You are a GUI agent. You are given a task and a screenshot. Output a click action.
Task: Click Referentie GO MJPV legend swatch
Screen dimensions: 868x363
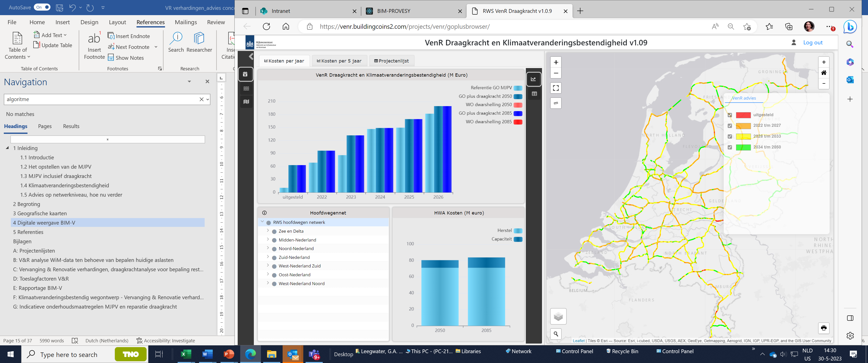pyautogui.click(x=518, y=88)
